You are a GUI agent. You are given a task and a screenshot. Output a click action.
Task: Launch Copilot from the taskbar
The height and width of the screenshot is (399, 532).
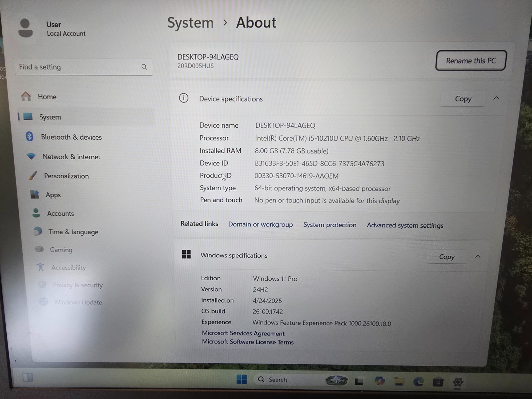[379, 381]
